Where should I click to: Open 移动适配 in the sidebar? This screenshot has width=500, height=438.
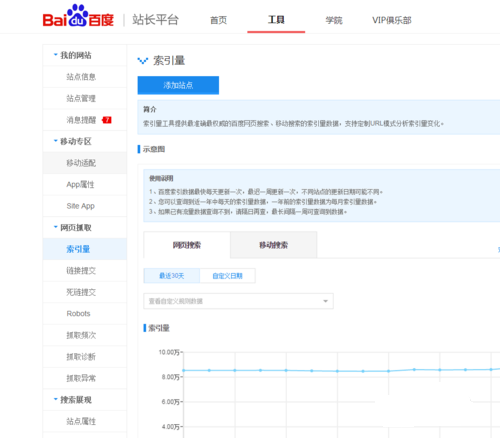pos(85,163)
